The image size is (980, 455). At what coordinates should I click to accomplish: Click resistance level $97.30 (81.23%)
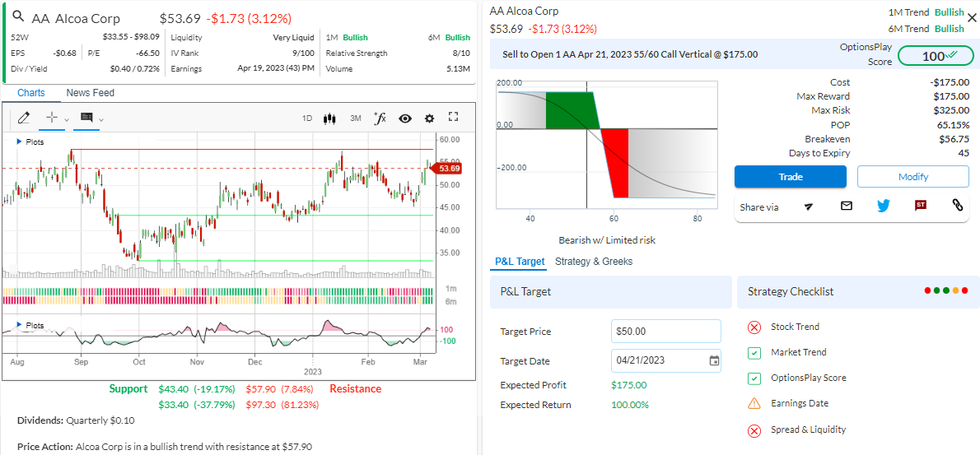(282, 404)
